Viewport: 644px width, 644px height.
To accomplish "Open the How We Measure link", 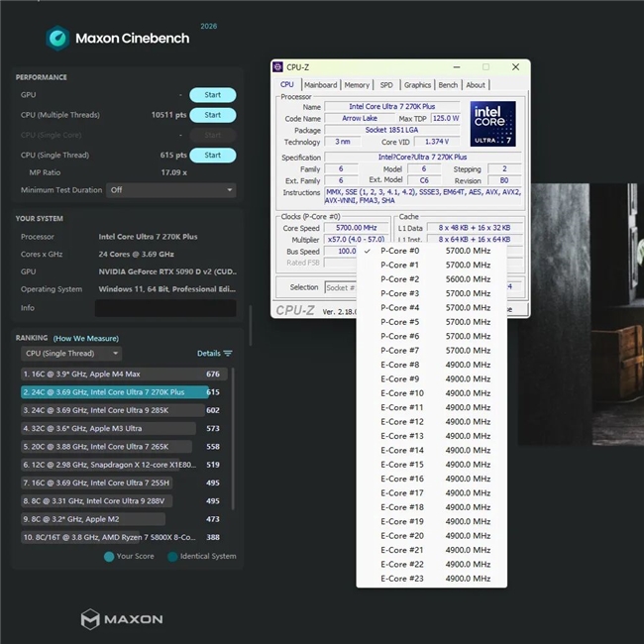I will (85, 338).
